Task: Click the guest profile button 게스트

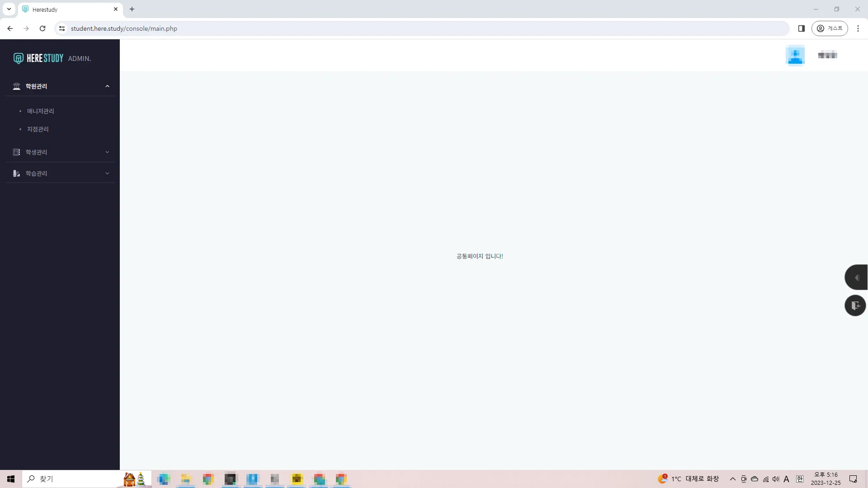Action: tap(829, 28)
